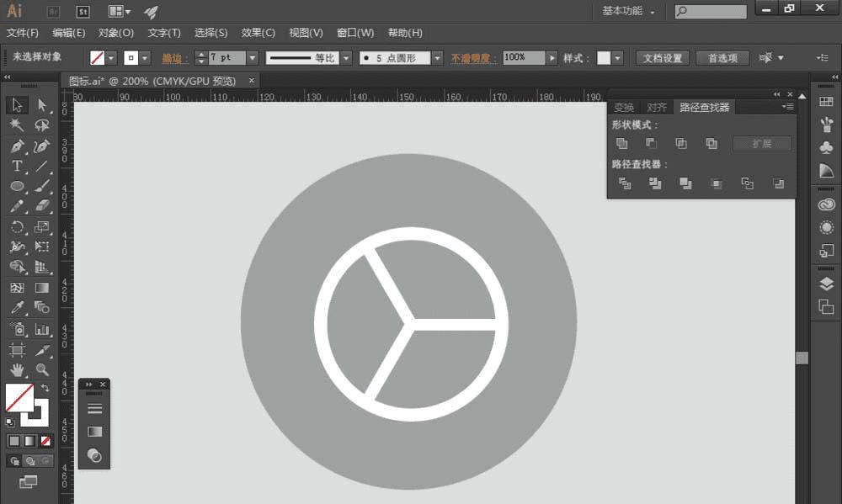Select the Pencil tool
Screen dimensions: 842x504
17,206
